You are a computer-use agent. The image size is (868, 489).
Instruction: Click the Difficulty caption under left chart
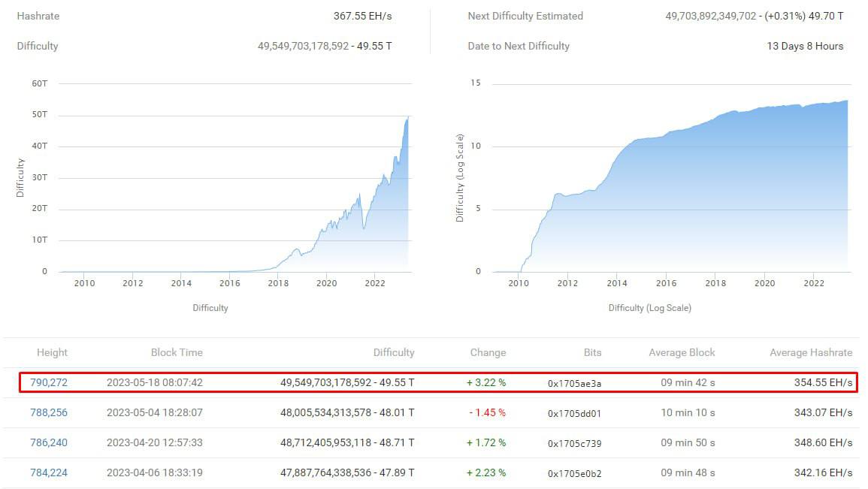(210, 307)
